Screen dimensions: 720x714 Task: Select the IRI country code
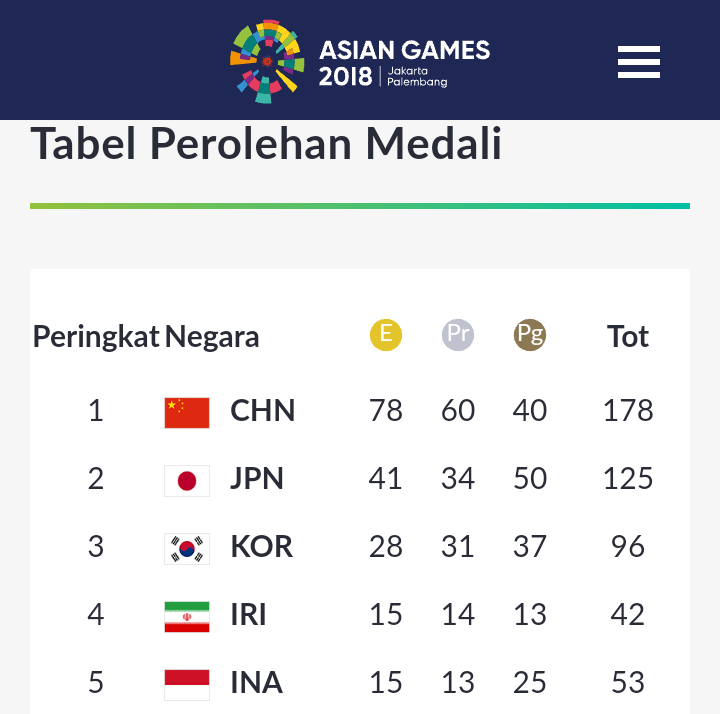[x=248, y=614]
